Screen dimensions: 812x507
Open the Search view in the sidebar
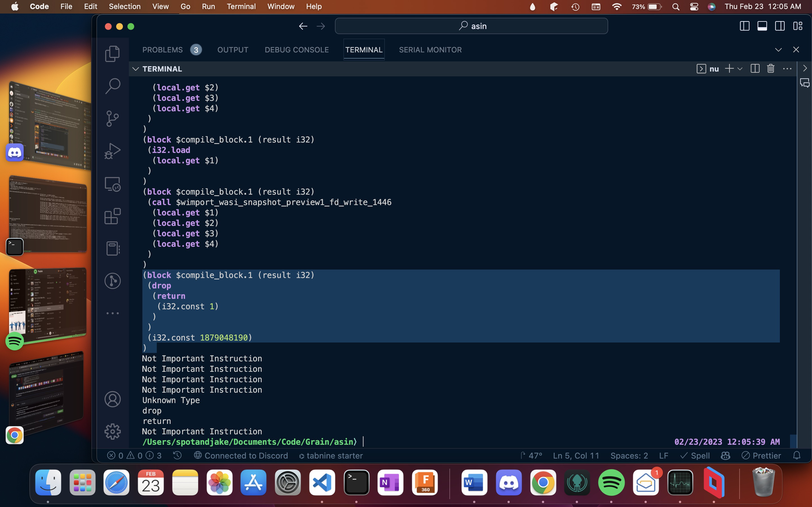pyautogui.click(x=112, y=86)
